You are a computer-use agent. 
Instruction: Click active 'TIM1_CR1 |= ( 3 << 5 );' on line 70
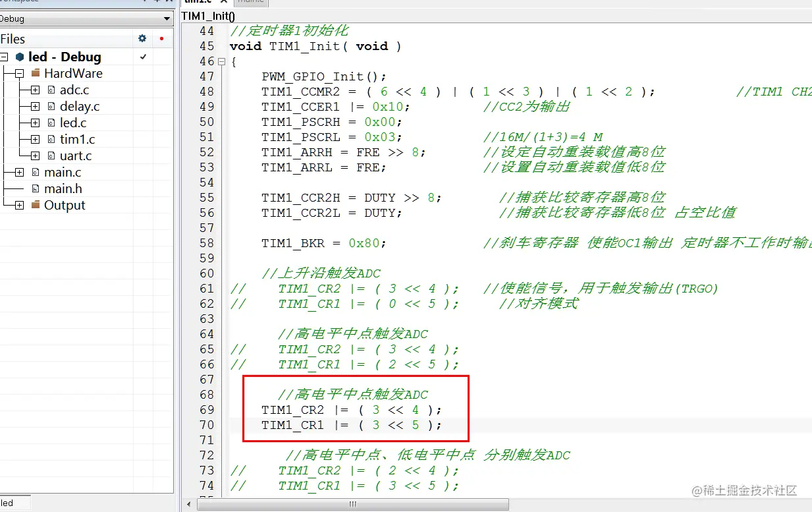click(352, 425)
